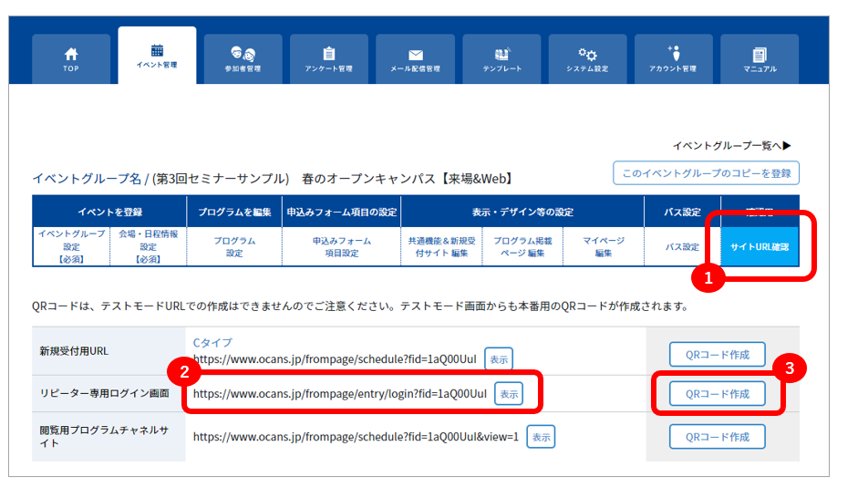Image resolution: width=868 pixels, height=498 pixels.
Task: Click the イベントグループ名 title text
Action: click(87, 179)
